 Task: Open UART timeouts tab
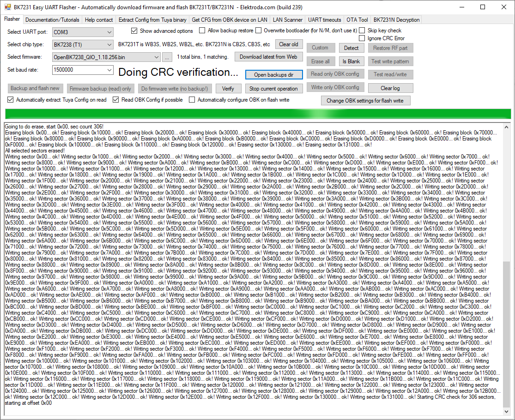(x=325, y=20)
